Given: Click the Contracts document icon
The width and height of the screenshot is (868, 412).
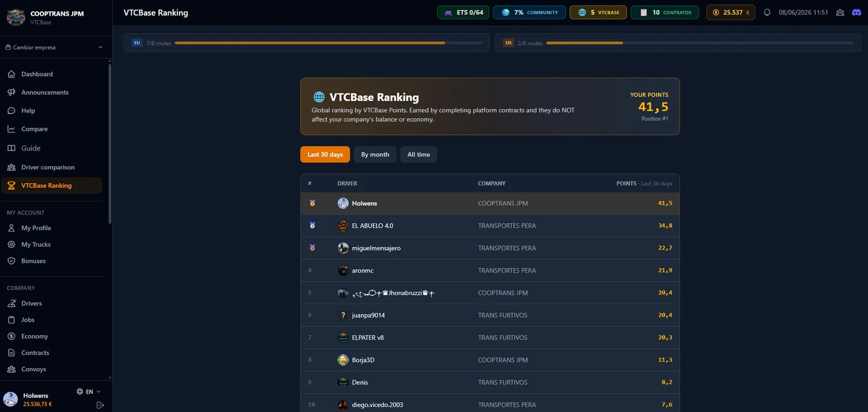Looking at the screenshot, I should [11, 353].
